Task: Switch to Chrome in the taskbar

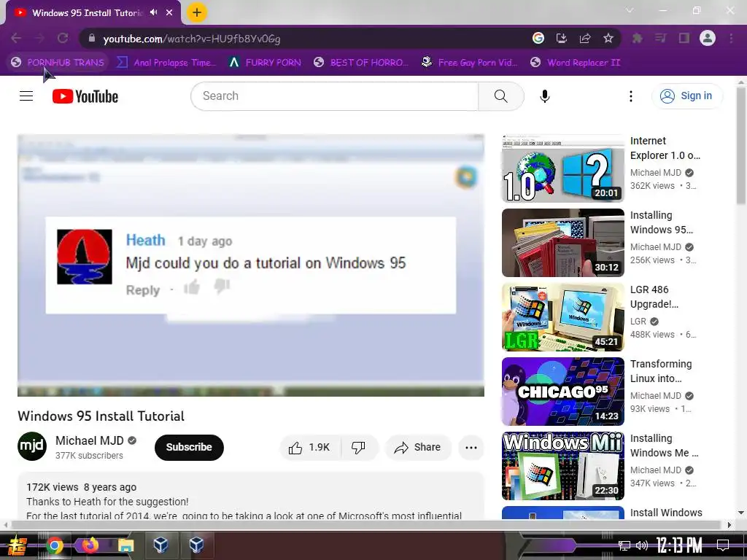Action: coord(55,545)
